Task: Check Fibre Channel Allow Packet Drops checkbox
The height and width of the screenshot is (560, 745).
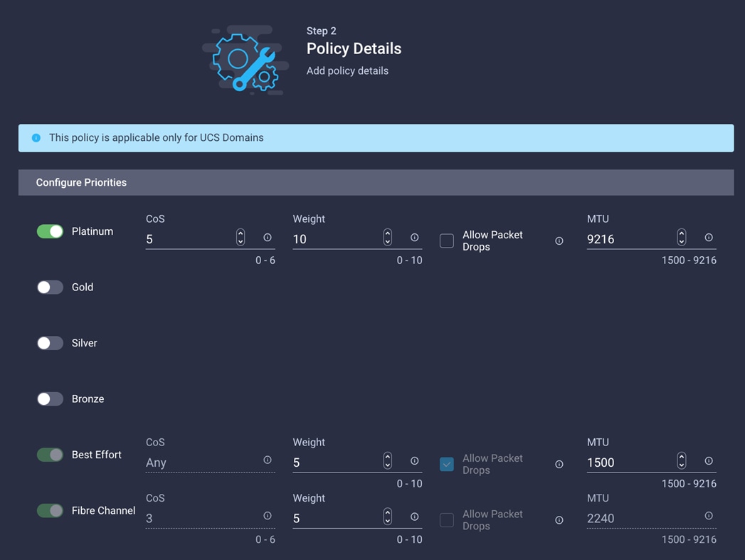Action: pyautogui.click(x=447, y=520)
